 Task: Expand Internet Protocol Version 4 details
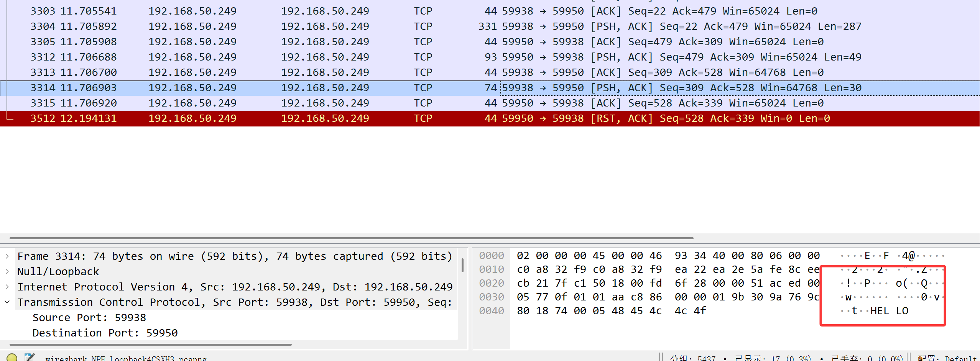(7, 287)
